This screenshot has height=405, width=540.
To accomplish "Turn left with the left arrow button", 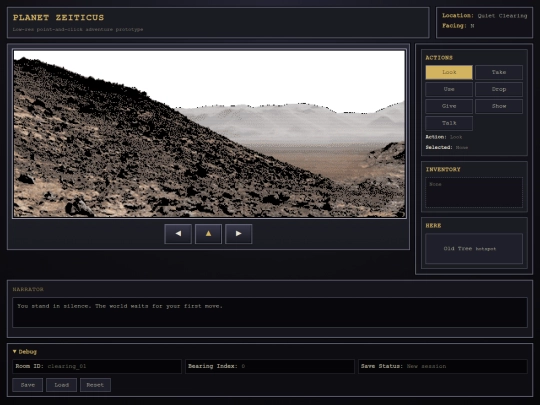I will pyautogui.click(x=178, y=234).
